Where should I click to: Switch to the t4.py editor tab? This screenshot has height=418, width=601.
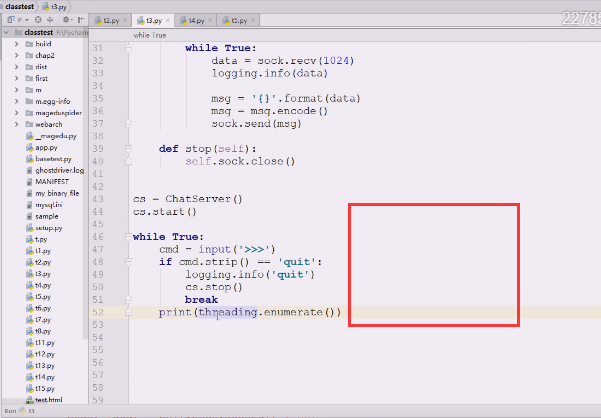pos(196,21)
